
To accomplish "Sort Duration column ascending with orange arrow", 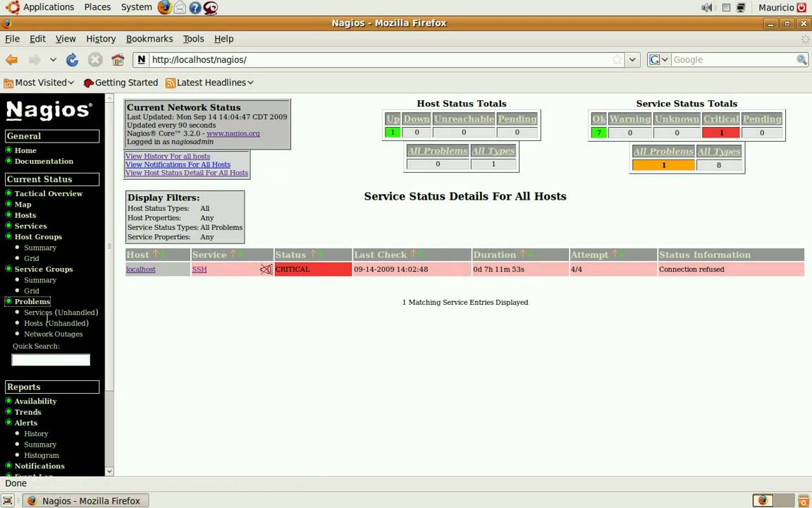I will 522,254.
